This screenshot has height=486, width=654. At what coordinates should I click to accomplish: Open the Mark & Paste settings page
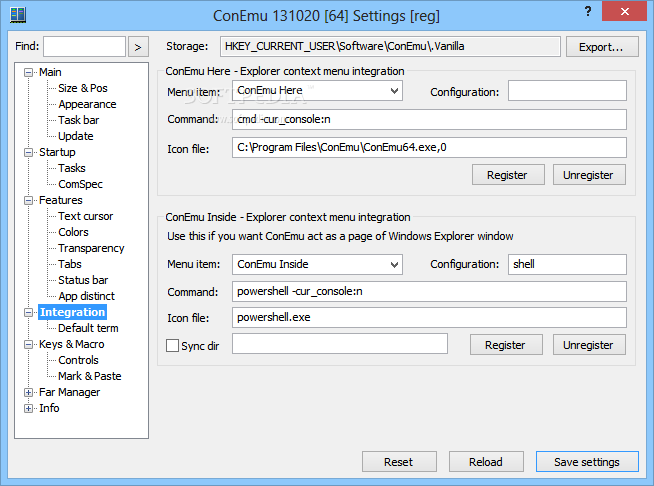[x=90, y=376]
